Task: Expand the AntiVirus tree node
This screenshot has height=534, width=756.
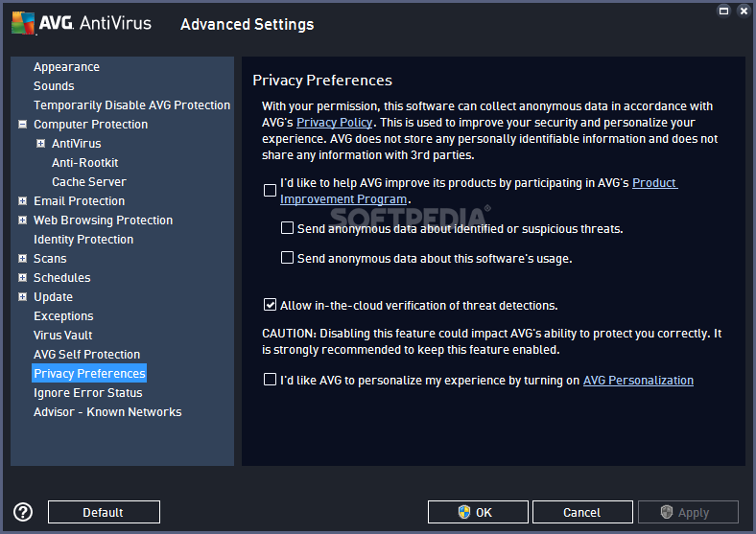Action: pos(40,144)
